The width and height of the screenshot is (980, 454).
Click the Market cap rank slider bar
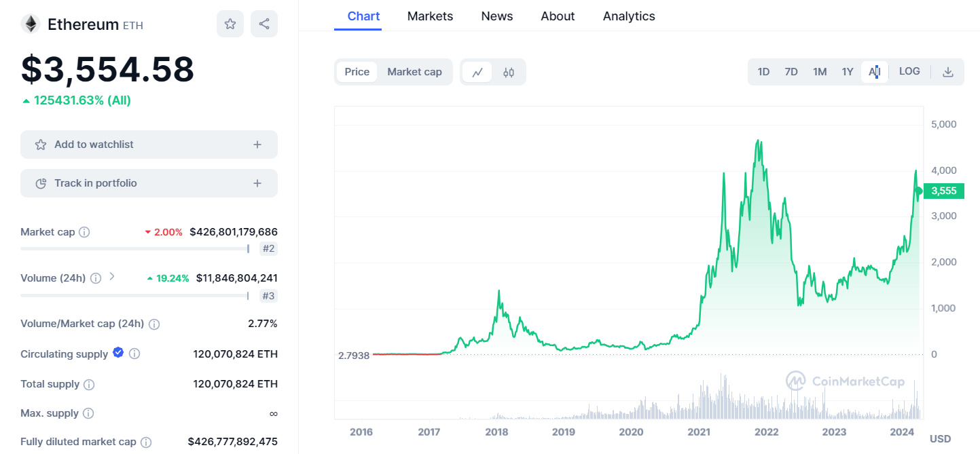click(x=135, y=248)
